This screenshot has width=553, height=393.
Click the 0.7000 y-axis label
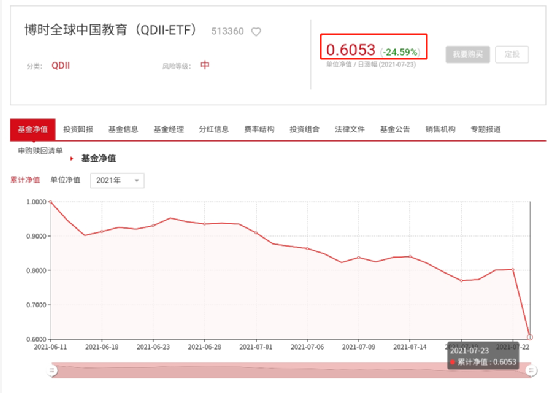pos(36,304)
